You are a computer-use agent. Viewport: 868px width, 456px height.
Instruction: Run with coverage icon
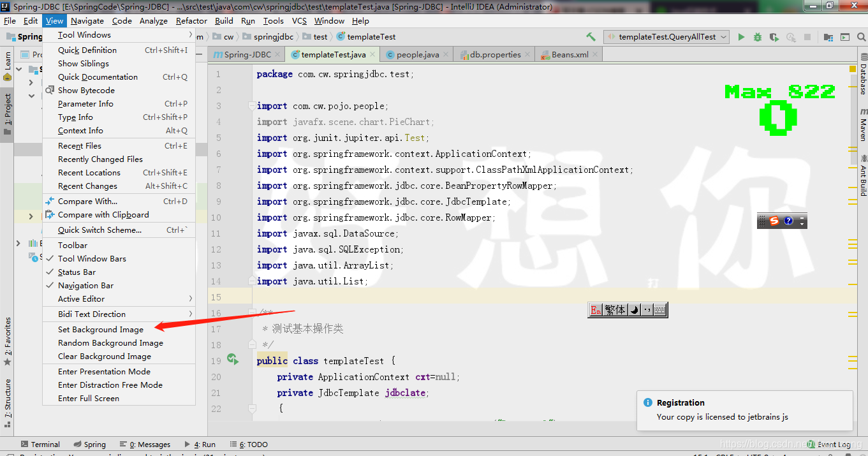pyautogui.click(x=774, y=37)
